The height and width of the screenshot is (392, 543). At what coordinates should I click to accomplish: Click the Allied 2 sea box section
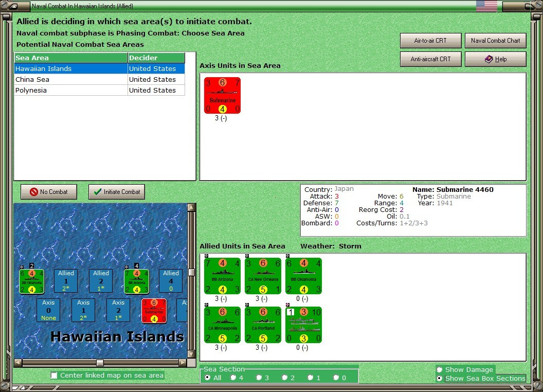pos(101,281)
